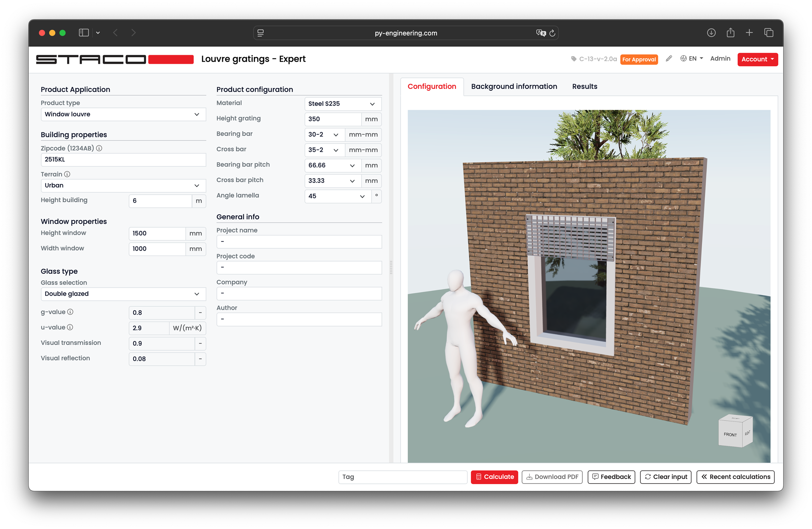This screenshot has width=812, height=529.
Task: Open the Product type dropdown
Action: 123,114
